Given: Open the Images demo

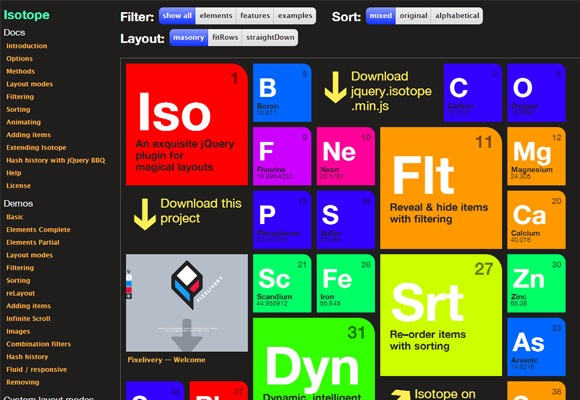Looking at the screenshot, I should (x=18, y=331).
